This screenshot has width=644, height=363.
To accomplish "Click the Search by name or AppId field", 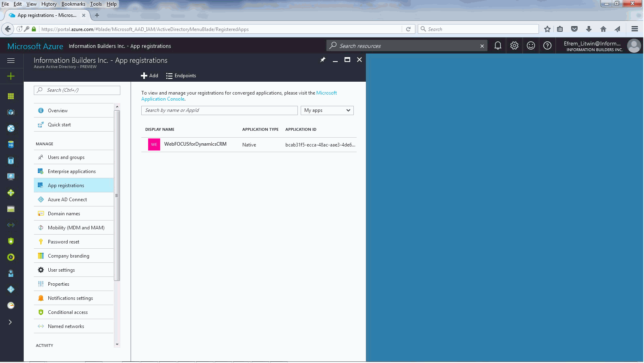I will [x=219, y=110].
